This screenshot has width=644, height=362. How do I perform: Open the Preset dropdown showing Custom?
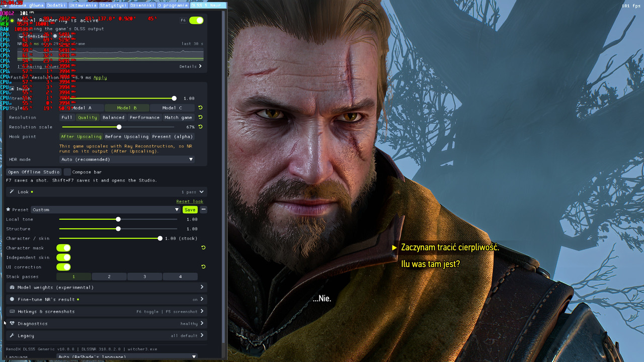pos(106,210)
